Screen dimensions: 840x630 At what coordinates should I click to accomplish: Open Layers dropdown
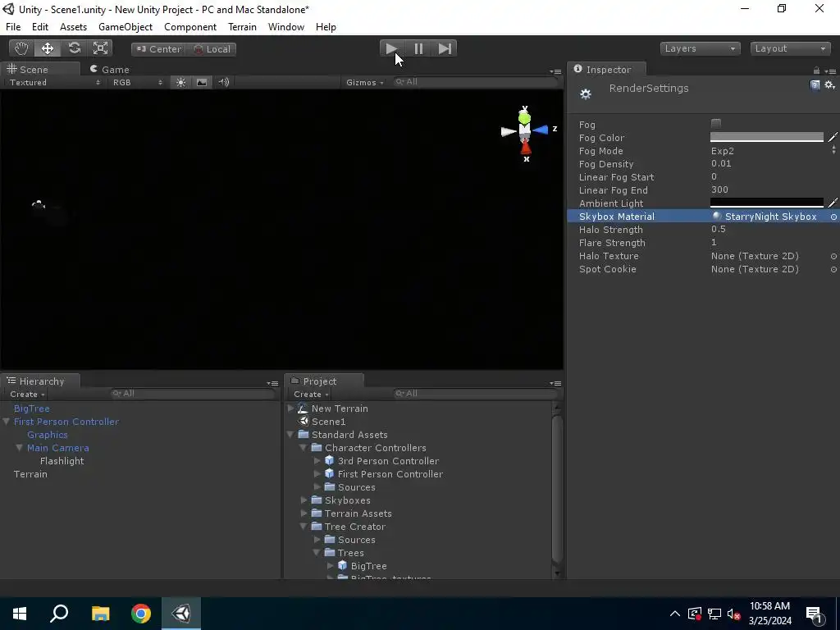click(x=700, y=48)
